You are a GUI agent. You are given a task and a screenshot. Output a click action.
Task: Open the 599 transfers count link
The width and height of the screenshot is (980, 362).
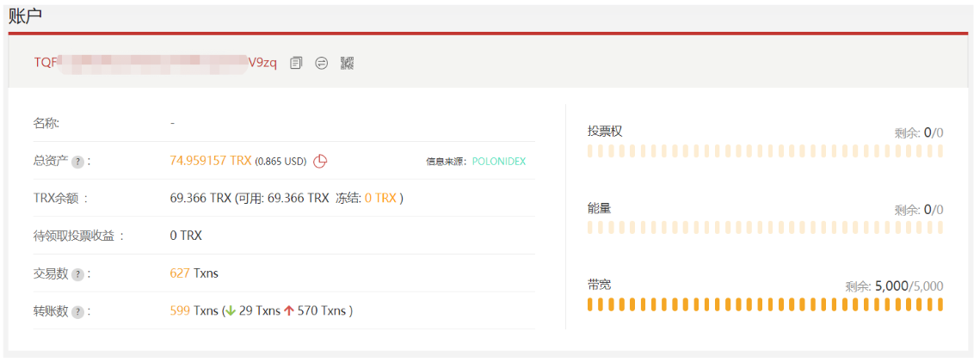[x=179, y=311]
